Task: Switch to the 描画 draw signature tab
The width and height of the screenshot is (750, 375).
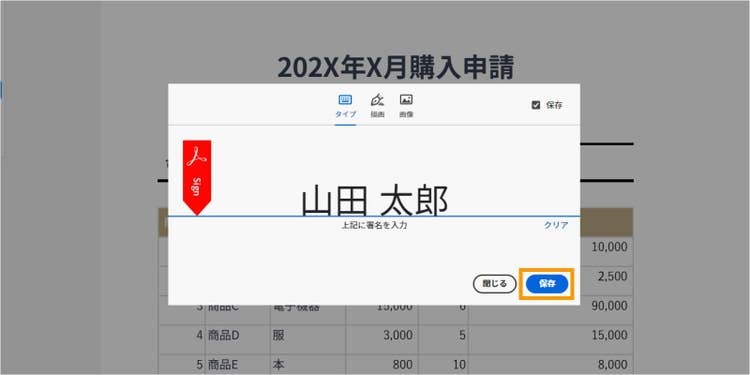Action: click(377, 107)
